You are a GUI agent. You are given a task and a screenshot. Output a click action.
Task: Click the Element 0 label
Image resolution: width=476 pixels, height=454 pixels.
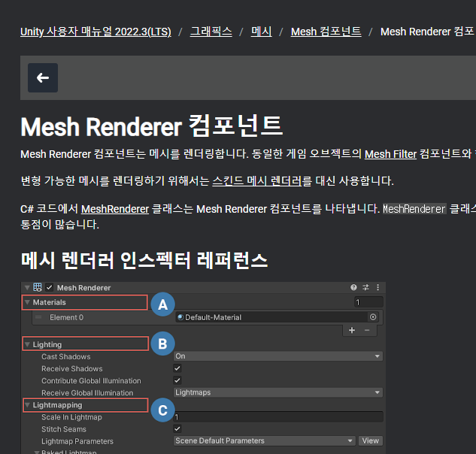pos(66,317)
